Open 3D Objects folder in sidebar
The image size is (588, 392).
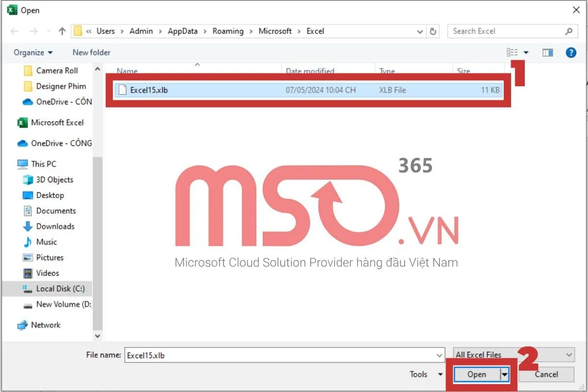(x=54, y=179)
